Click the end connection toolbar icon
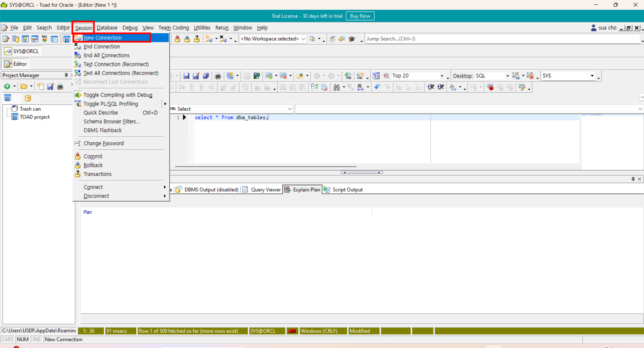Image resolution: width=644 pixels, height=348 pixels. coord(223,39)
